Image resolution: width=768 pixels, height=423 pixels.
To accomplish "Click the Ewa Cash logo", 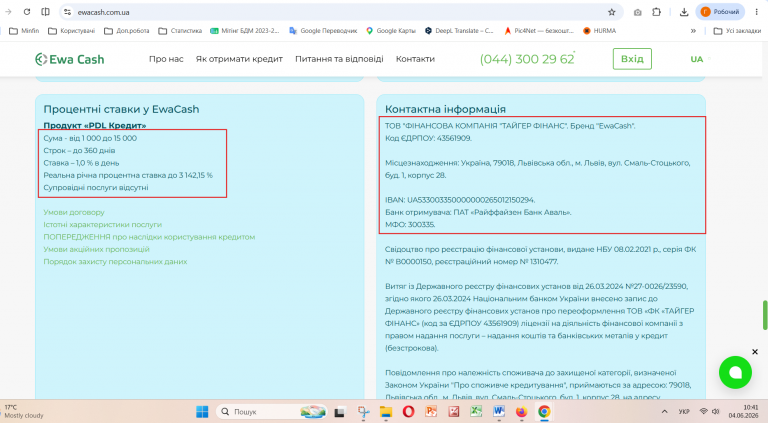I will [x=70, y=59].
